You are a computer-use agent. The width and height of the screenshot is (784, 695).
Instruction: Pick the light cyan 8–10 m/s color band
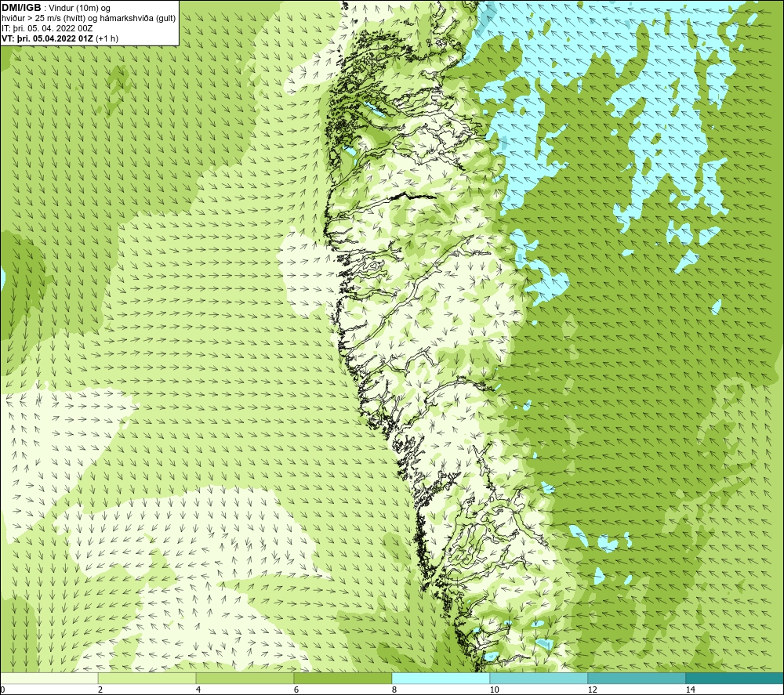pos(441,679)
